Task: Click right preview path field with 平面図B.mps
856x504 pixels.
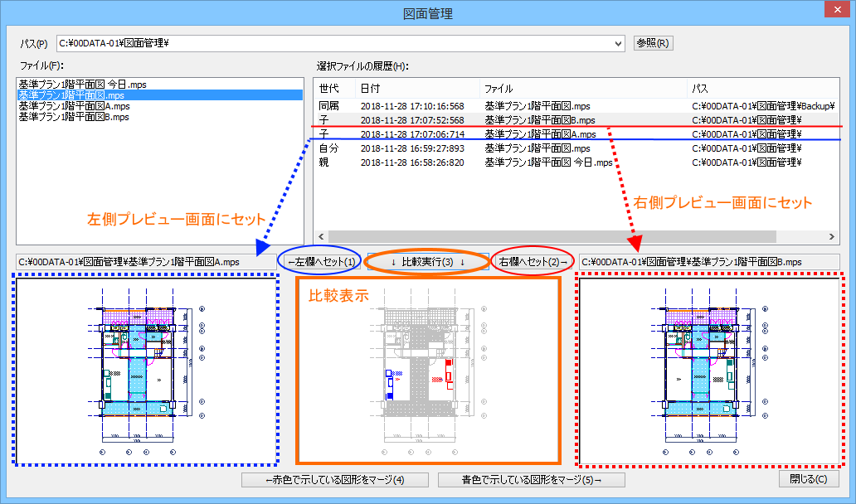Action: [709, 262]
